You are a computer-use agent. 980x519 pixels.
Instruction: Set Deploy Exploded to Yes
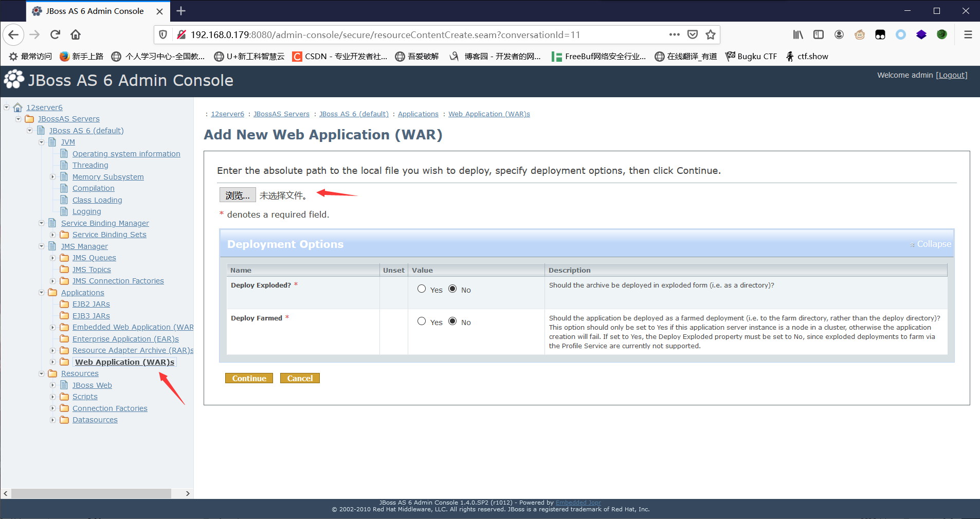point(422,289)
